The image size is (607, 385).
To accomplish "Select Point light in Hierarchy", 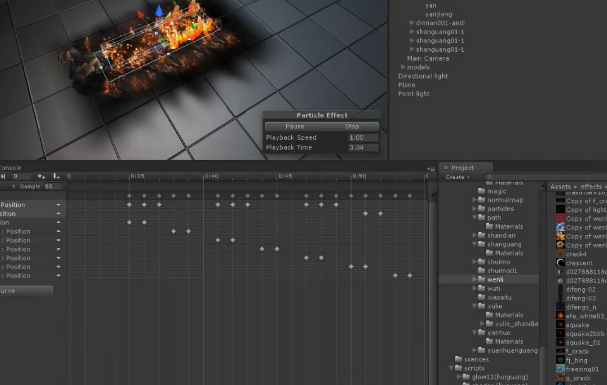I will 414,94.
